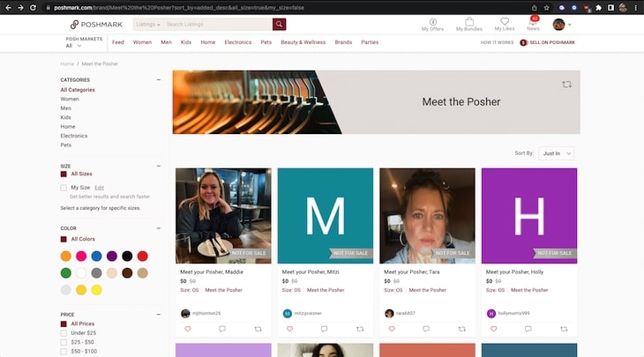The width and height of the screenshot is (644, 357).
Task: Collapse the Categories filter section
Action: pyautogui.click(x=159, y=79)
